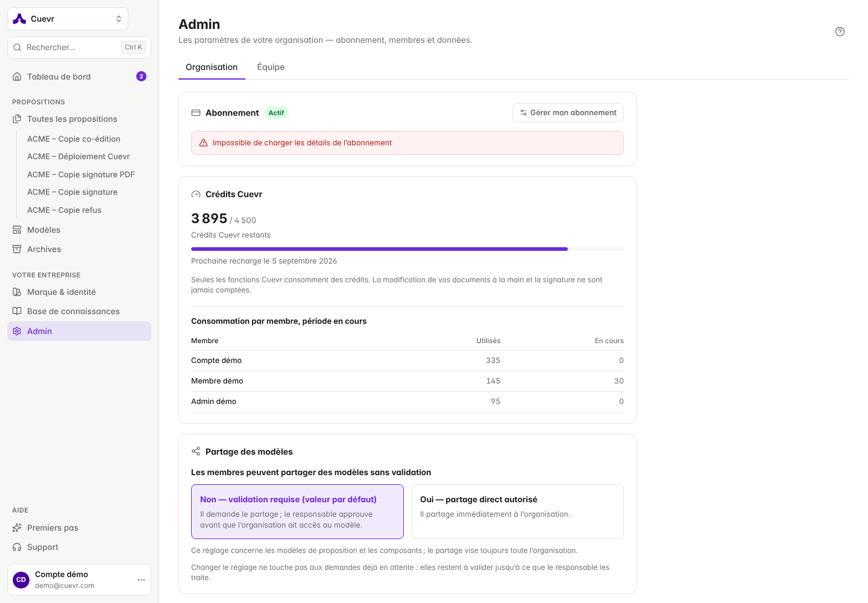Open ACME – Copie signature PDF proposal
Image resolution: width=868 pixels, height=603 pixels.
81,174
